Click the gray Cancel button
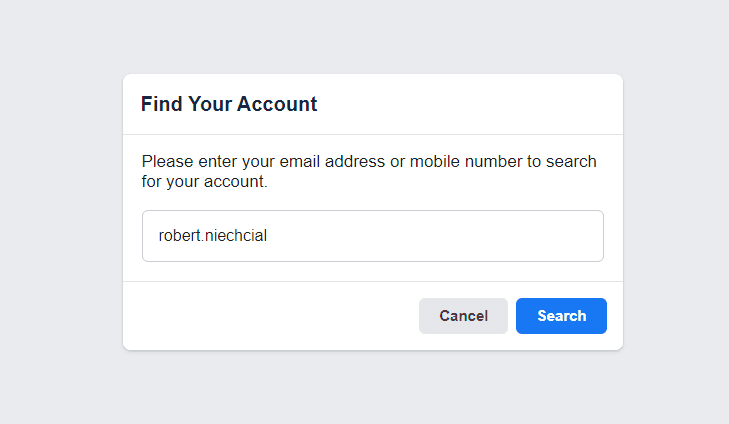This screenshot has height=424, width=729. [463, 316]
